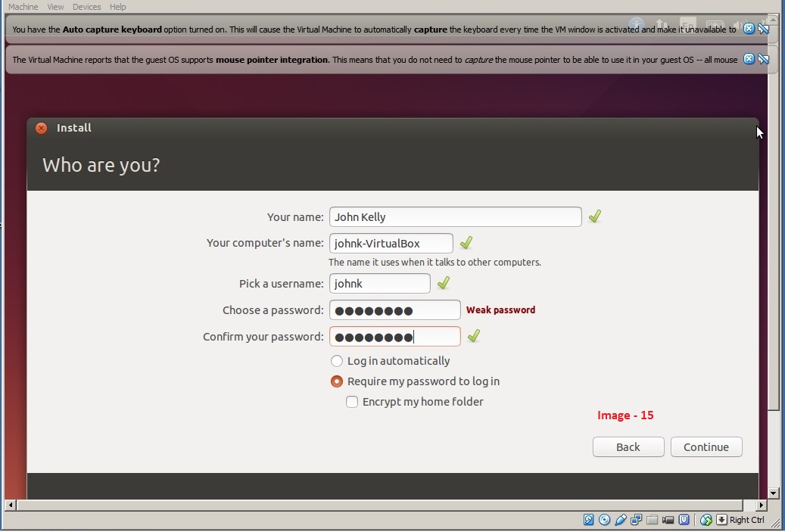
Task: Click the username field containing johnk
Action: coord(379,283)
